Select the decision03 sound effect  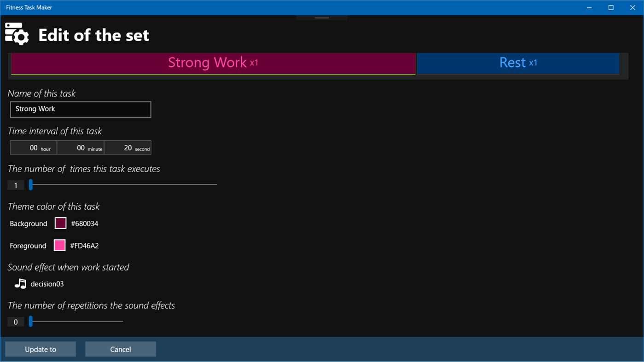[47, 284]
